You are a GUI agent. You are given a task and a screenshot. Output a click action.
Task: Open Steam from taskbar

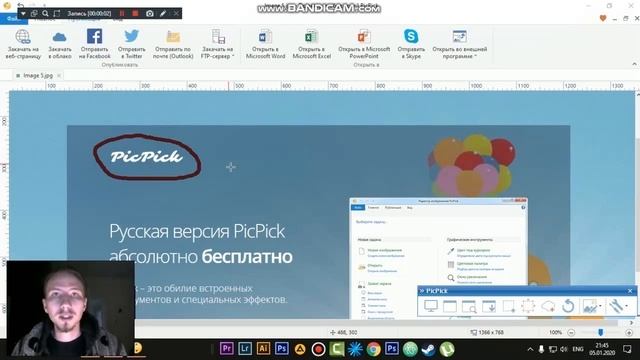(429, 349)
